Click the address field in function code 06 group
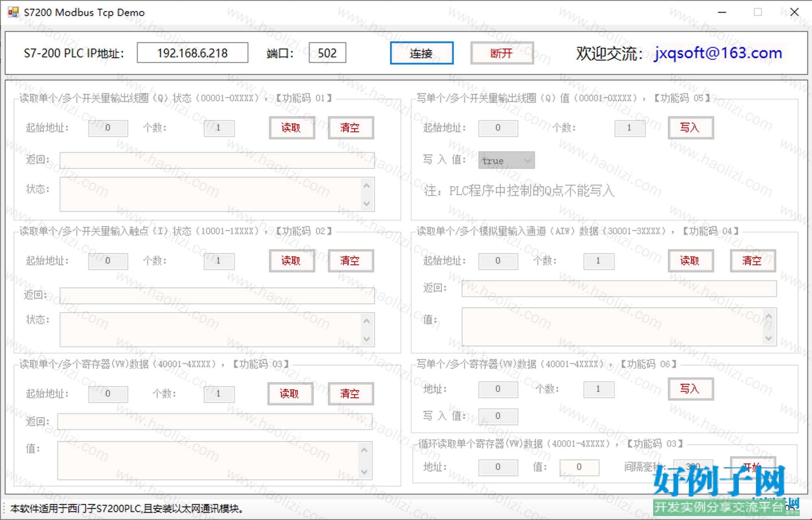The width and height of the screenshot is (812, 520). click(x=498, y=389)
